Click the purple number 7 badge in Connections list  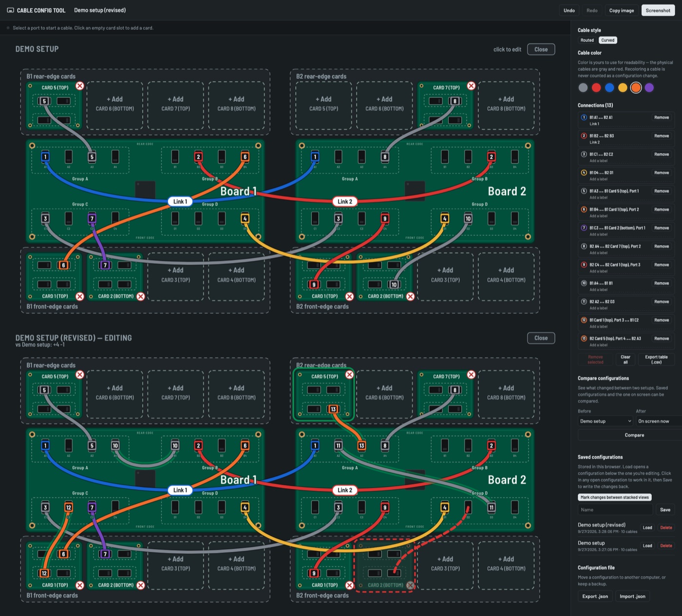[x=584, y=228]
